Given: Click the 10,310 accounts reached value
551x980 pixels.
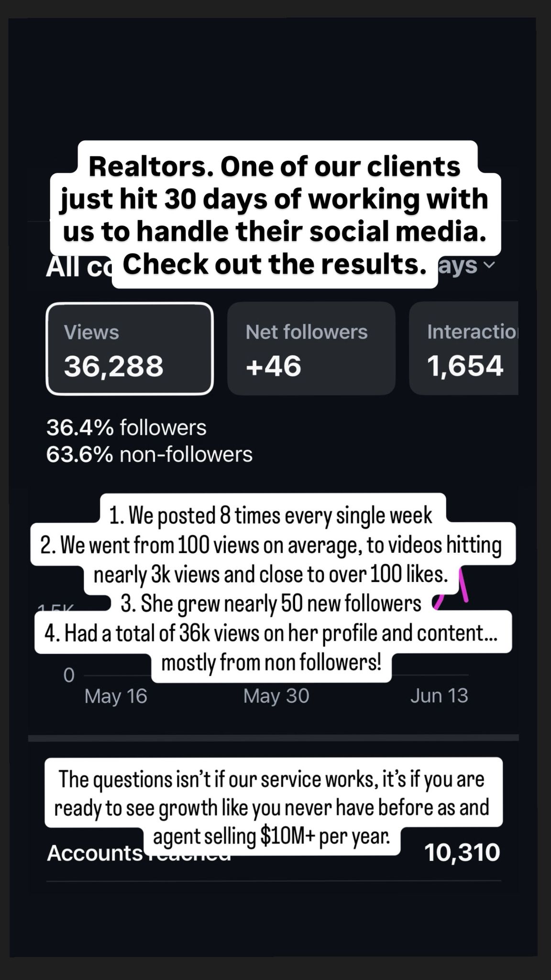Looking at the screenshot, I should coord(462,852).
